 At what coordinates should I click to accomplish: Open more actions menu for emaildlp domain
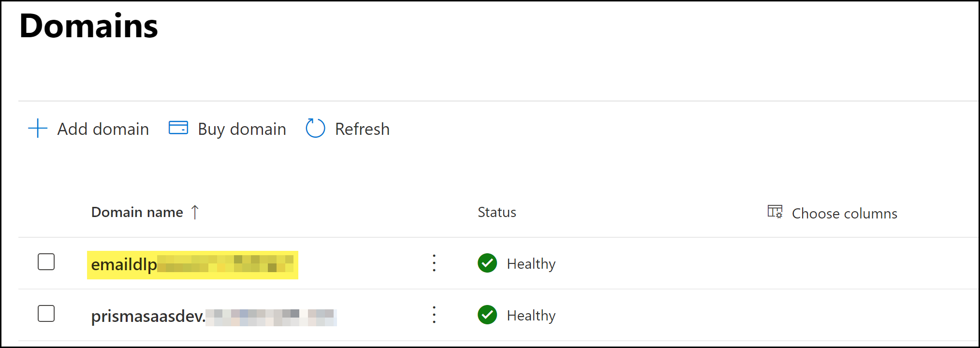pyautogui.click(x=434, y=263)
